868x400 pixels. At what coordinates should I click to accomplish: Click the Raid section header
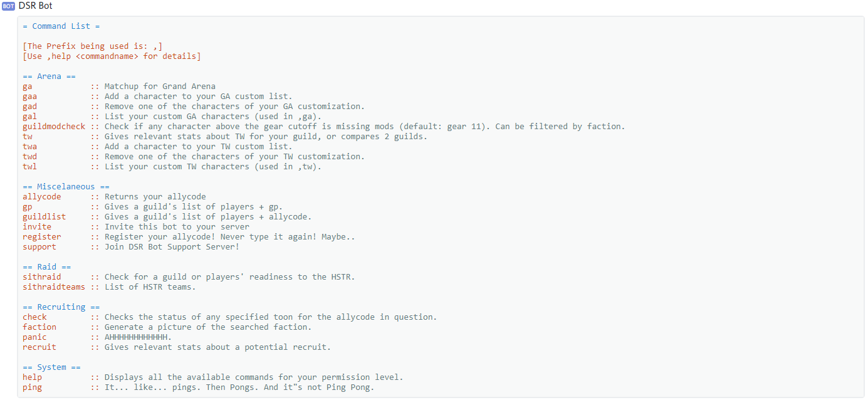(46, 267)
